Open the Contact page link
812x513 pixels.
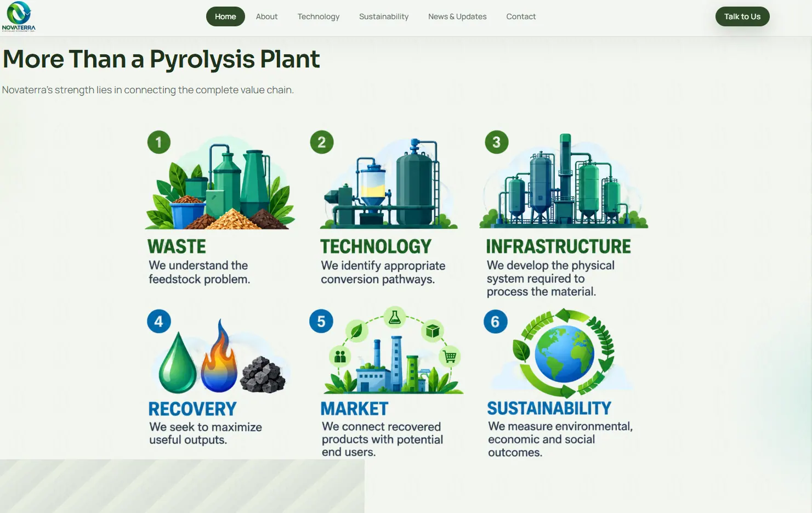tap(521, 16)
